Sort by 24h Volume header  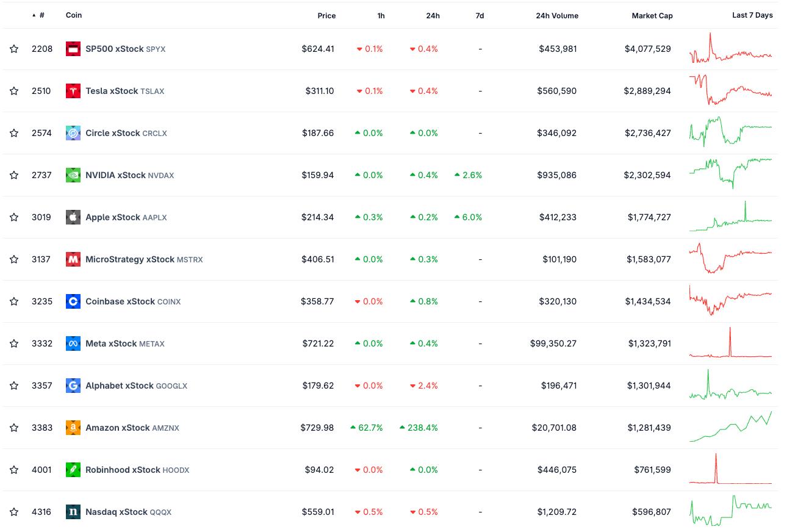pos(557,16)
